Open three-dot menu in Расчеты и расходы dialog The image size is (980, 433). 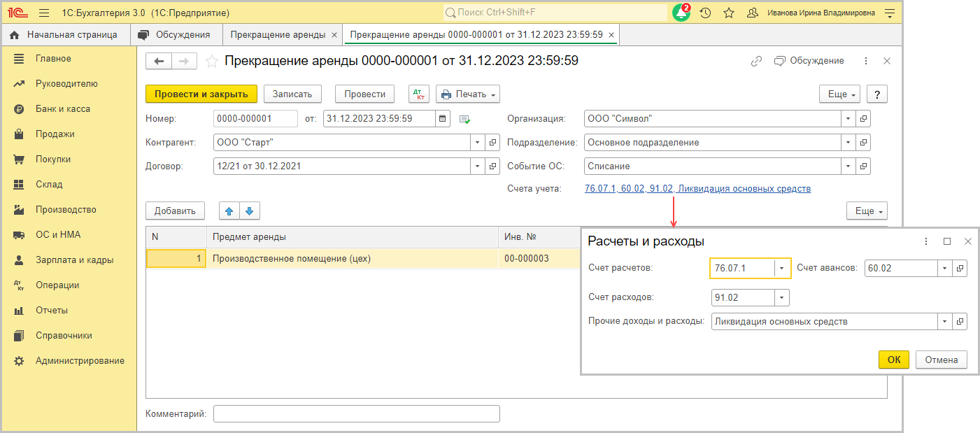click(926, 241)
